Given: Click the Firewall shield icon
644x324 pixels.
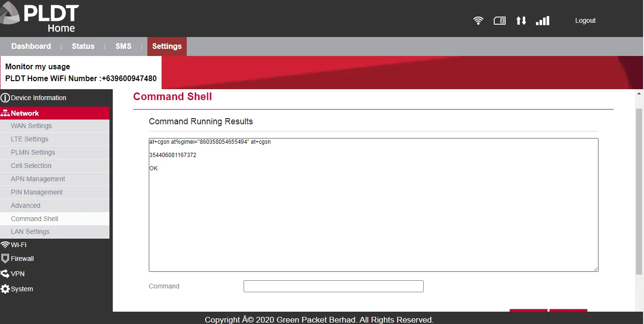Looking at the screenshot, I should [x=5, y=259].
